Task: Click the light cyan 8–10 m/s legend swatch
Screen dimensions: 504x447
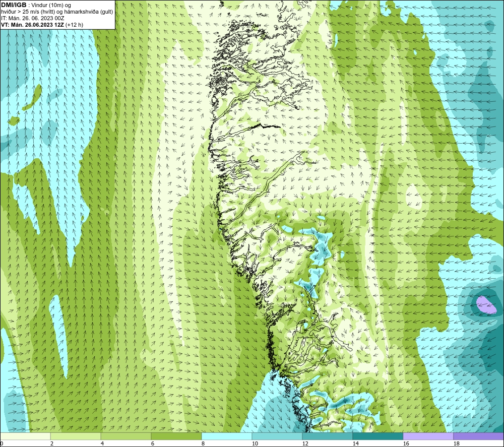Action: pos(227,436)
